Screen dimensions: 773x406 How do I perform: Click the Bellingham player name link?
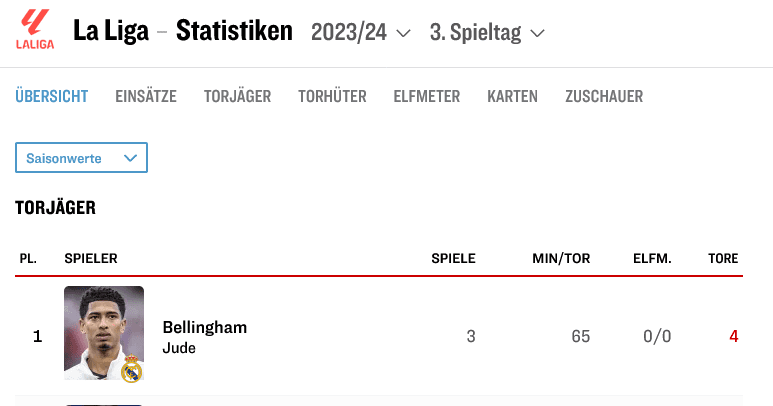pyautogui.click(x=204, y=328)
